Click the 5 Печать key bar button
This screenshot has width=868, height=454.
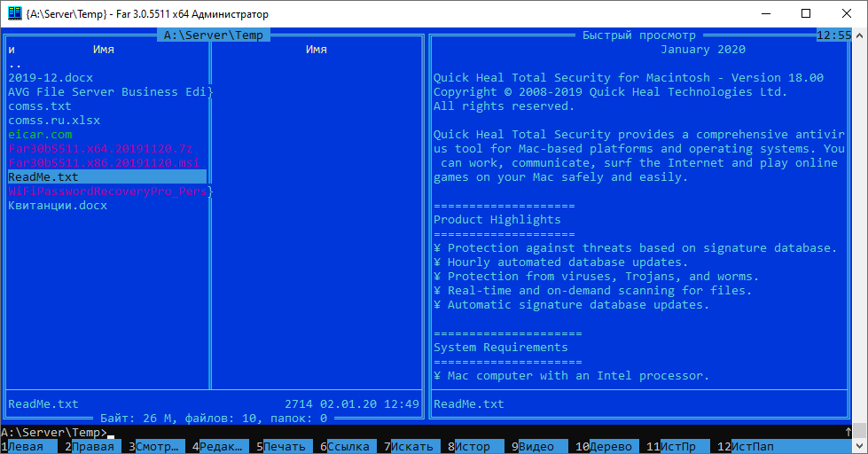click(x=284, y=446)
